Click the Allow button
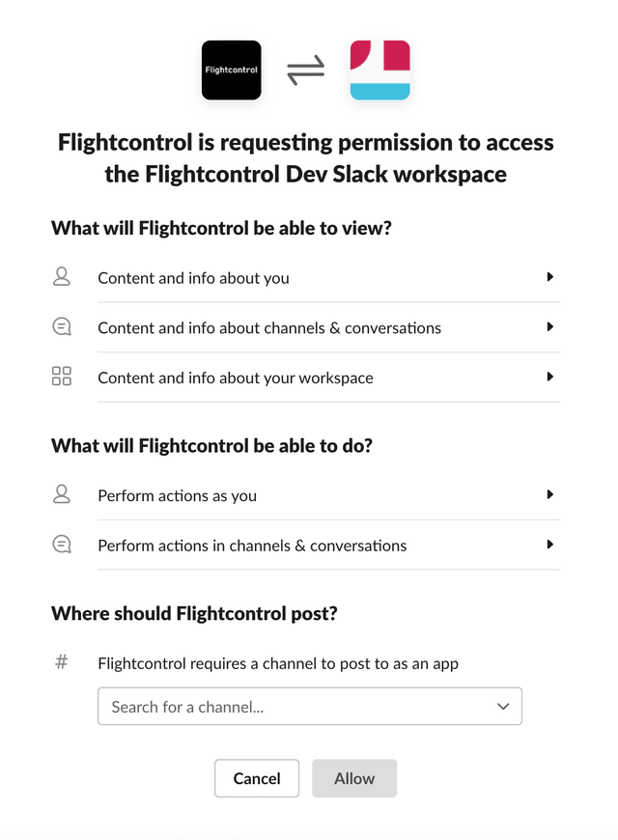This screenshot has width=618, height=840. (354, 778)
